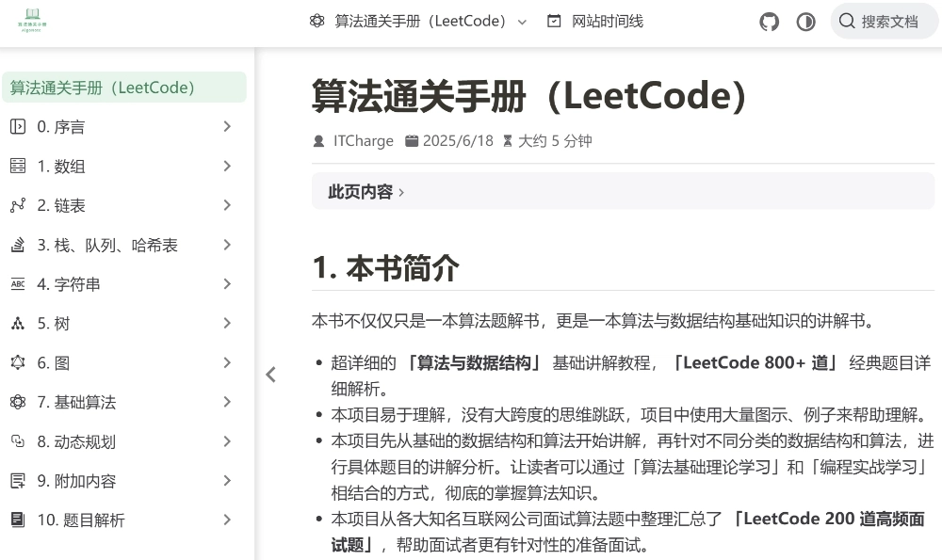
Task: Select the 链表 node-graph icon
Action: [x=17, y=205]
